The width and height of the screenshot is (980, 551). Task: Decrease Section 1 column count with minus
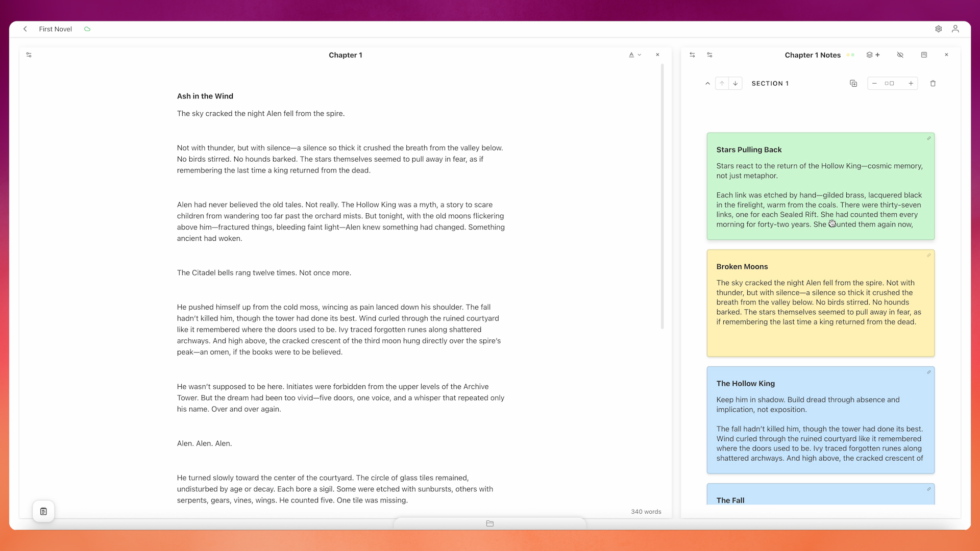tap(874, 84)
